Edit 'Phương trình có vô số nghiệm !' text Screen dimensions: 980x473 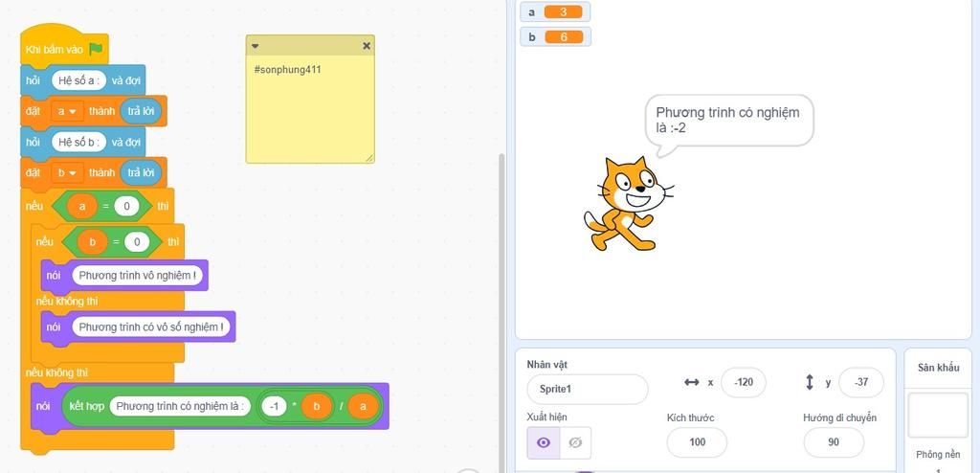(x=150, y=327)
